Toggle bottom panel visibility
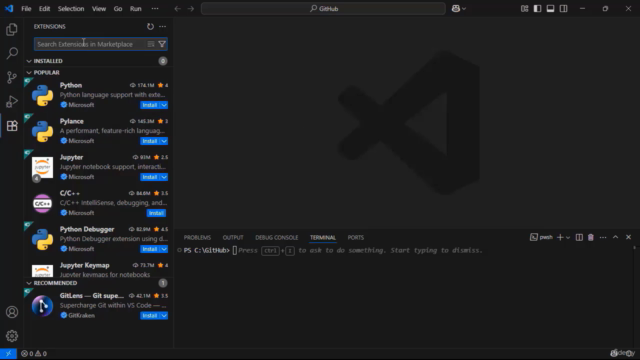The height and width of the screenshot is (360, 640). (550, 9)
